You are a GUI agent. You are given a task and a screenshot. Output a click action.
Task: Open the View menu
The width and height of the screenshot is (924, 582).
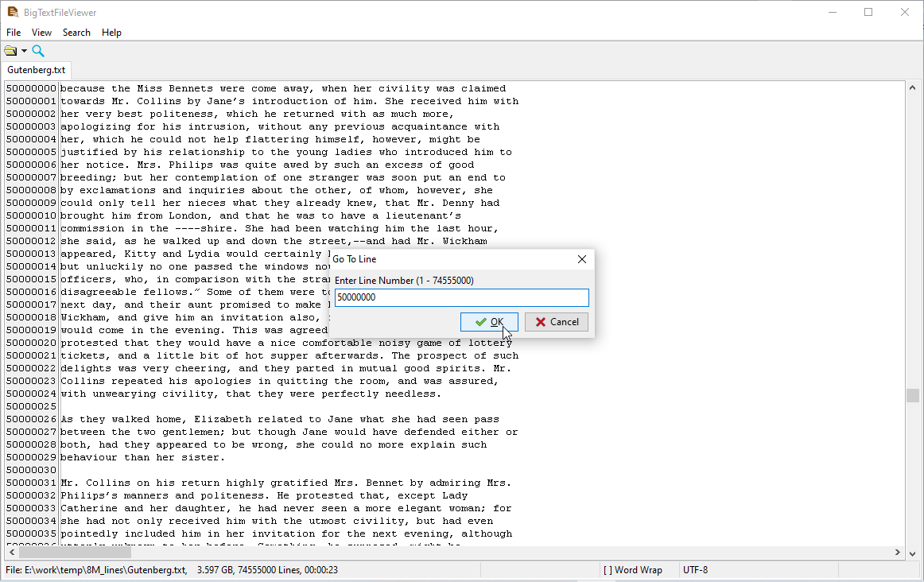[x=42, y=33]
